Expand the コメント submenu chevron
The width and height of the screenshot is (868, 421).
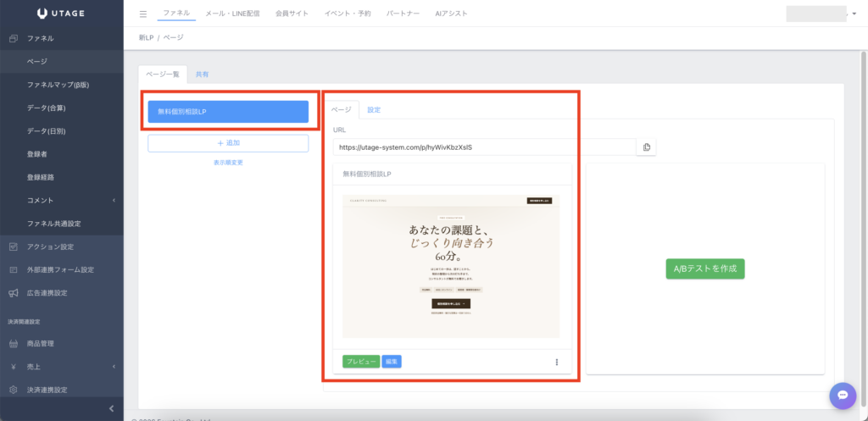coord(114,200)
